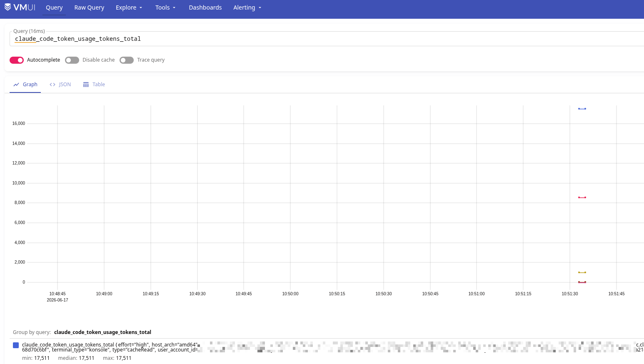
Task: Click the Table tab grid icon
Action: pos(86,85)
